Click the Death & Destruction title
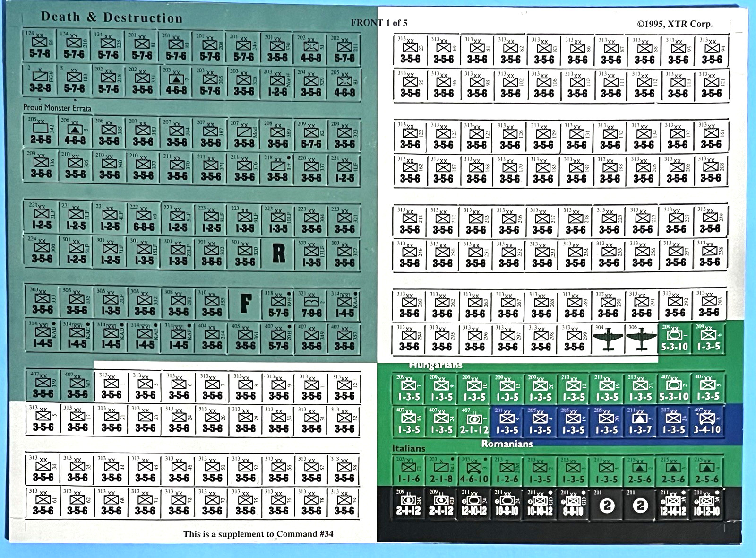 tap(112, 17)
